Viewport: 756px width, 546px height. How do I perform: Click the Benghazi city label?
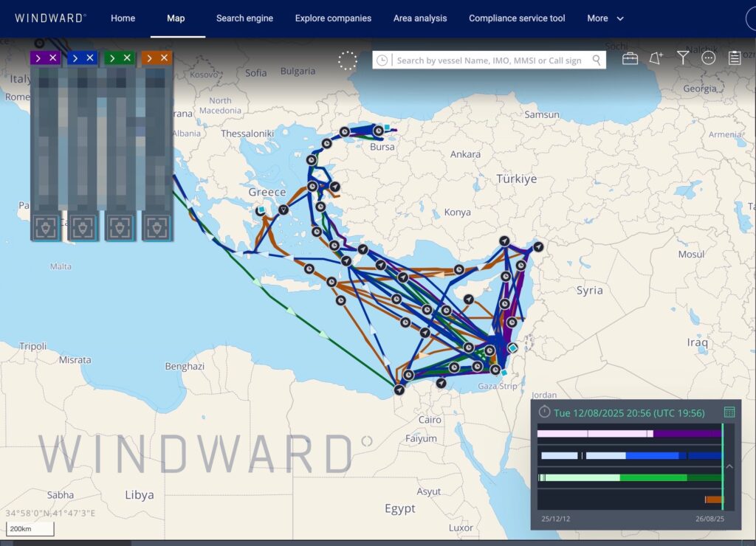click(x=185, y=366)
